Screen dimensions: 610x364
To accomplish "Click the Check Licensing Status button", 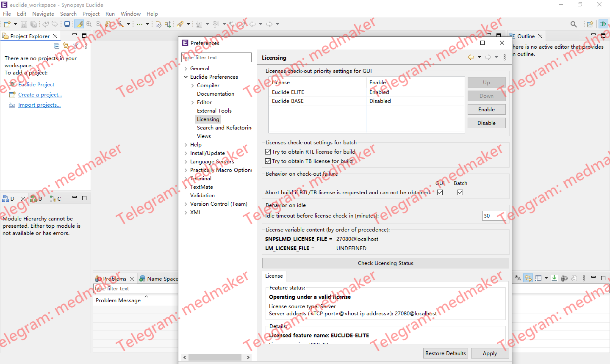I will (385, 263).
